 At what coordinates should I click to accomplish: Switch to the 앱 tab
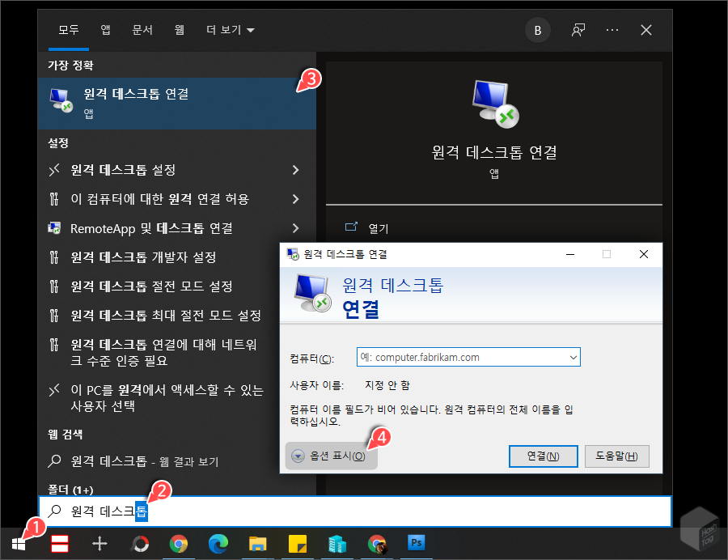[x=105, y=30]
